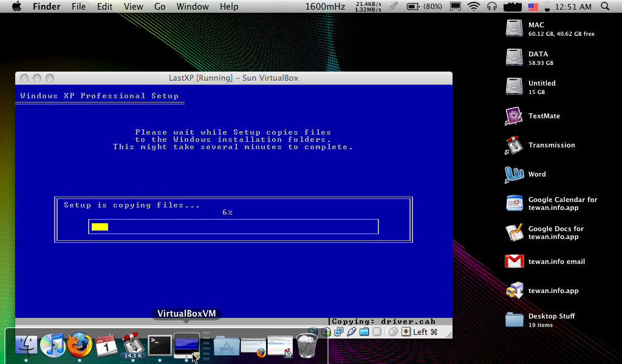Click the setup file-copy progress bar
The height and width of the screenshot is (364, 622).
[233, 226]
